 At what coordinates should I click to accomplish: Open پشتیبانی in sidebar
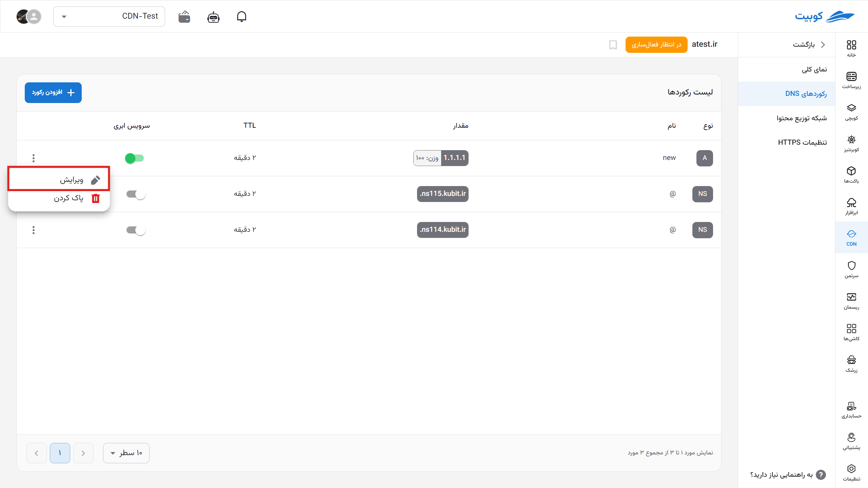(851, 441)
